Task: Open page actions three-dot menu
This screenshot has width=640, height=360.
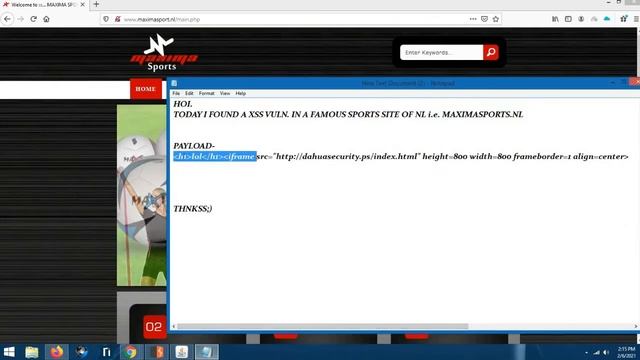Action: coord(473,19)
